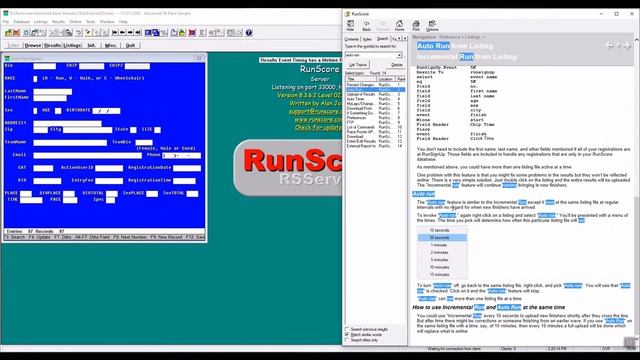This screenshot has height=360, width=640.
Task: Switch to the Search tab
Action: [x=382, y=39]
